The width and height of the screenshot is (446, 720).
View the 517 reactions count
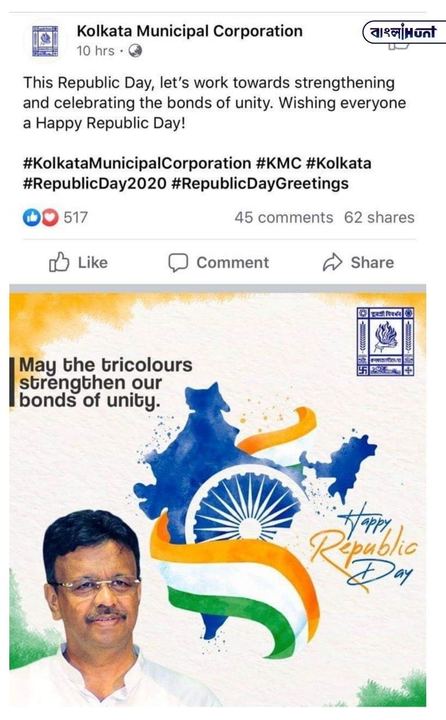75,217
